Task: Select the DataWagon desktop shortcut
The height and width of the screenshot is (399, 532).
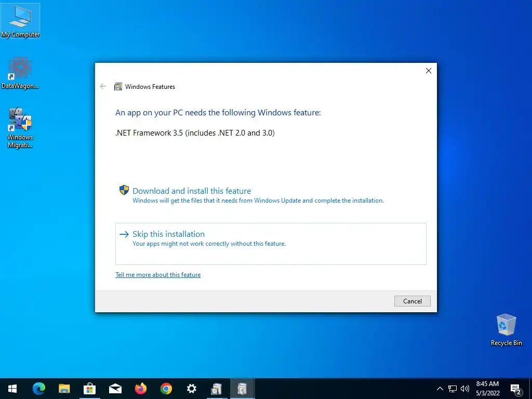Action: (20, 73)
